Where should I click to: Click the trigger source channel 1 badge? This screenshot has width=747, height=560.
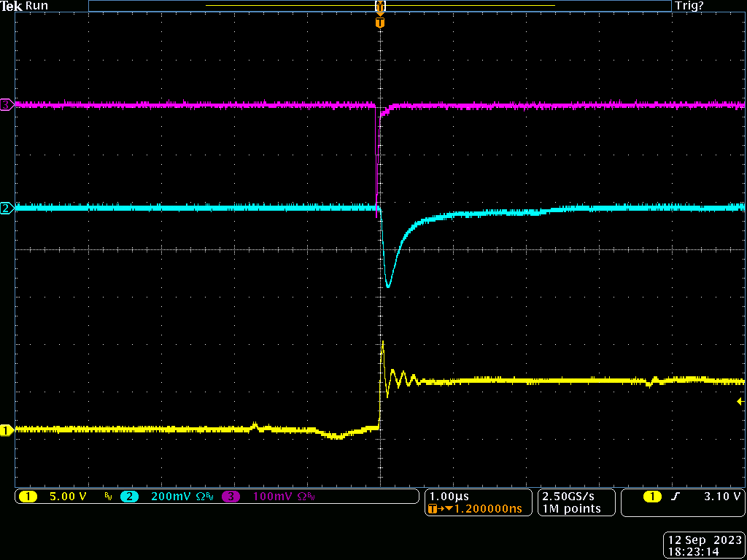[x=653, y=497]
